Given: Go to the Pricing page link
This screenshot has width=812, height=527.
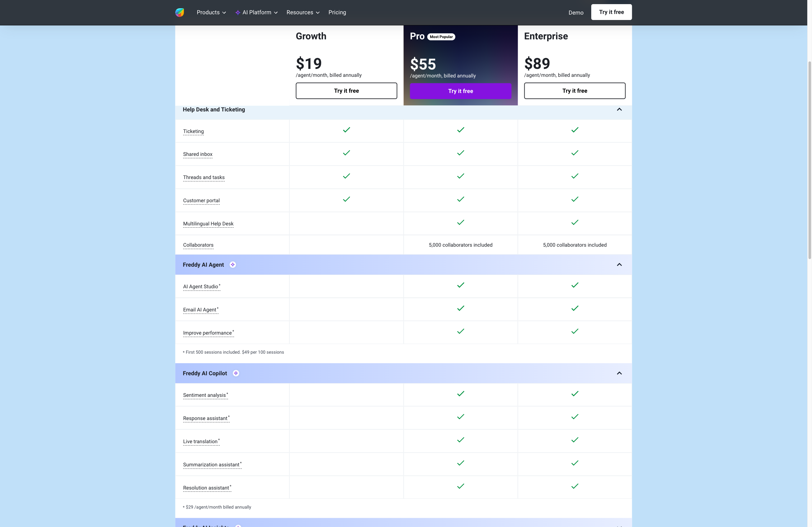Looking at the screenshot, I should pyautogui.click(x=337, y=12).
